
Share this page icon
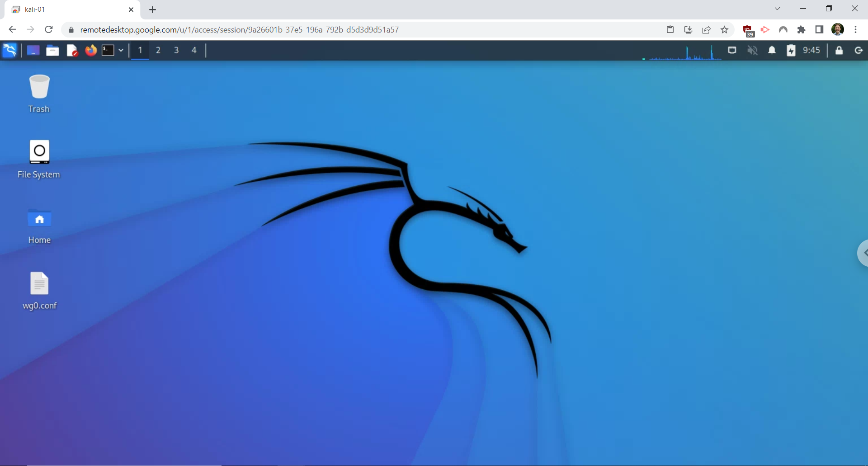706,29
